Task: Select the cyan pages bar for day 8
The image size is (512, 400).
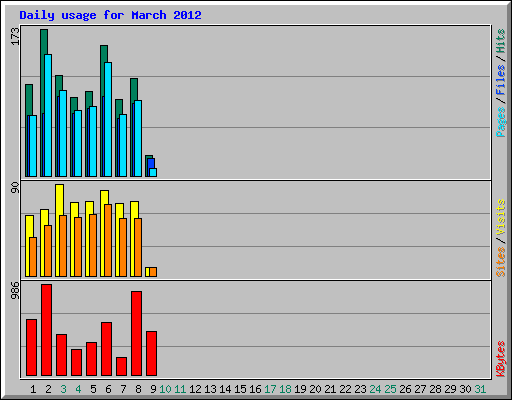Action: tap(138, 138)
